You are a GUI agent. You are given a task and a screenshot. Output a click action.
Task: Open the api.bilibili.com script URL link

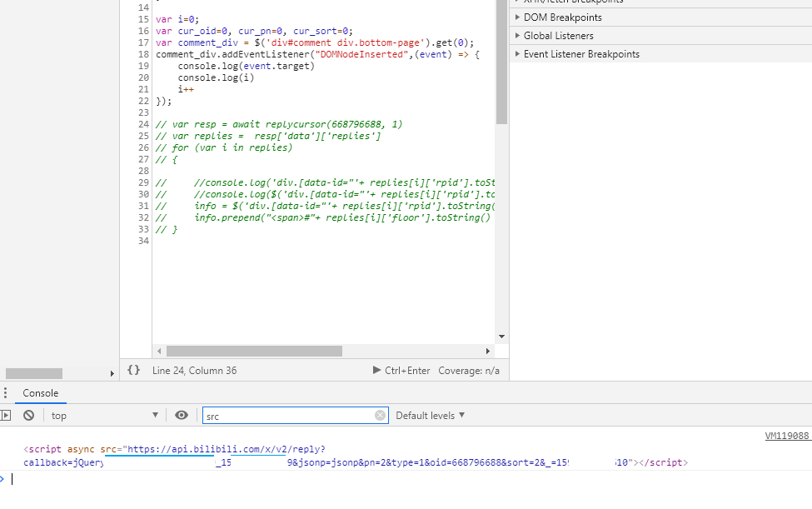[227, 449]
